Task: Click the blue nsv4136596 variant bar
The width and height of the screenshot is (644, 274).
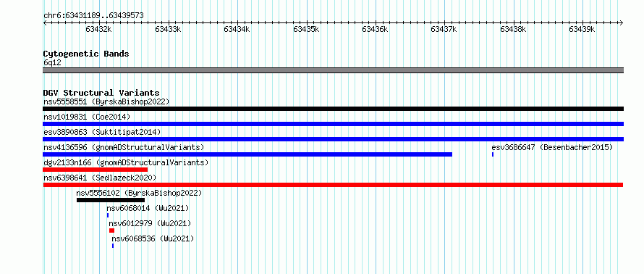Action: coord(247,154)
